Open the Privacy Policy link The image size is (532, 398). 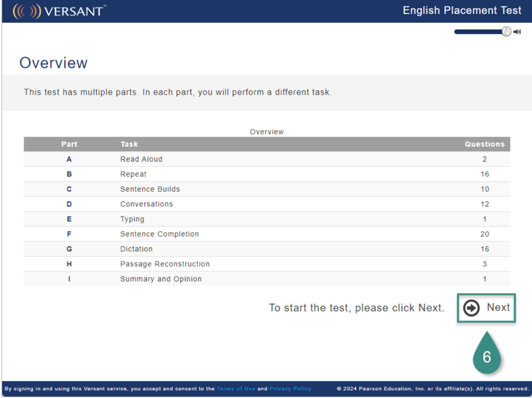pyautogui.click(x=290, y=389)
